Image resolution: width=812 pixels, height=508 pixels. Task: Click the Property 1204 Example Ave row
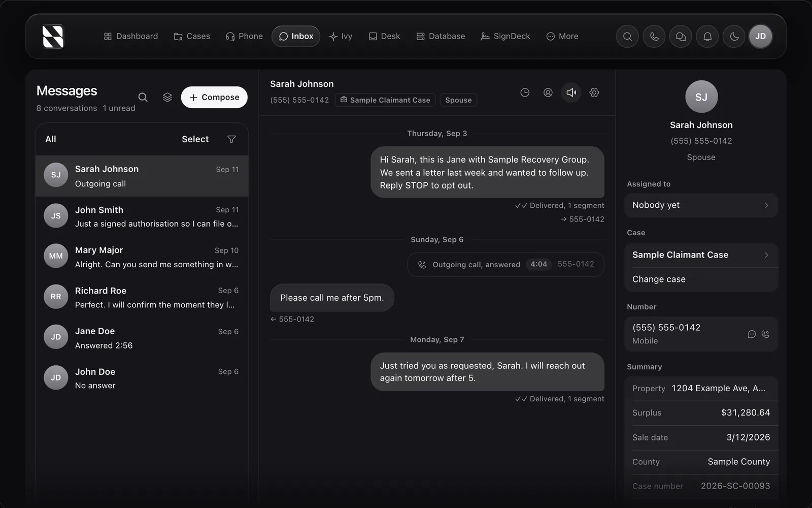[701, 389]
